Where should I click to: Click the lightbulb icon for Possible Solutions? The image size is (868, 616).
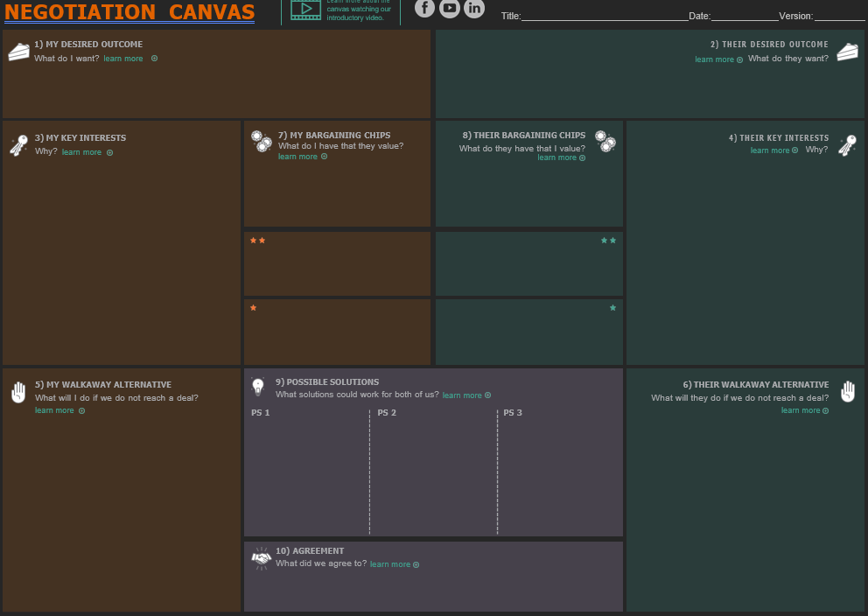coord(258,387)
